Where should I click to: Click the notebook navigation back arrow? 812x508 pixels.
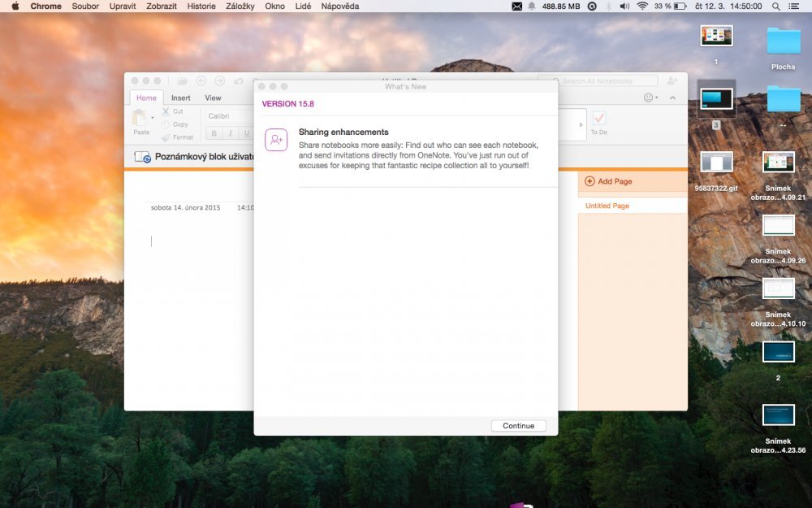201,80
